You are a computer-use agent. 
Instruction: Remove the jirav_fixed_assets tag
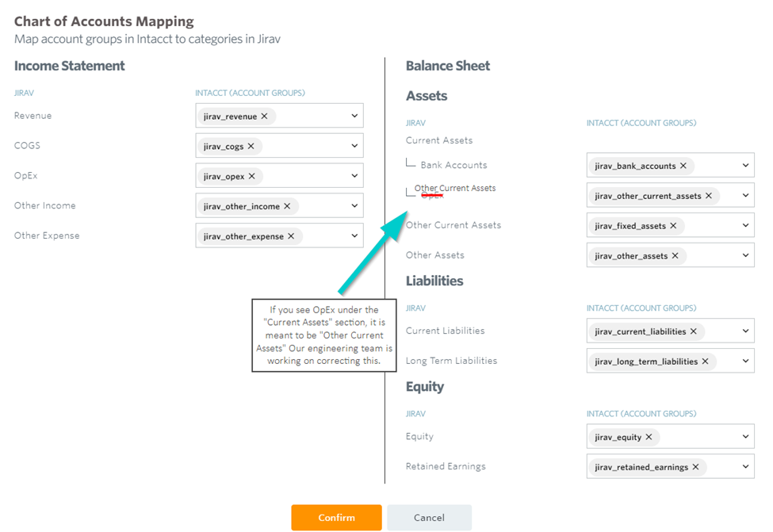click(673, 226)
